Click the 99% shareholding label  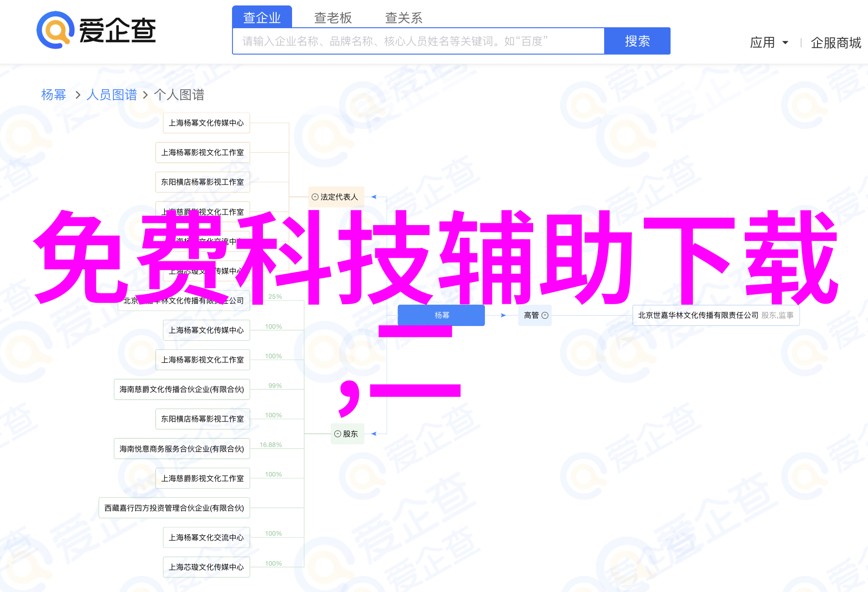click(x=275, y=386)
